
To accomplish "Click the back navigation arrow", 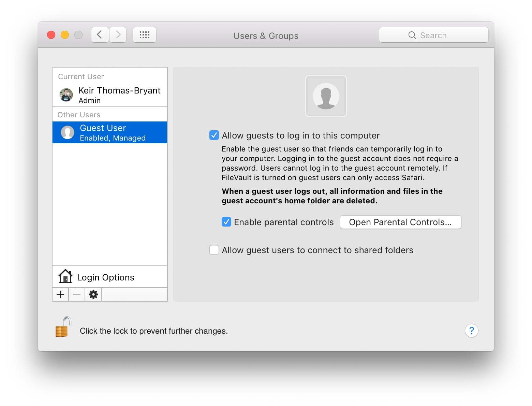I will click(x=100, y=34).
